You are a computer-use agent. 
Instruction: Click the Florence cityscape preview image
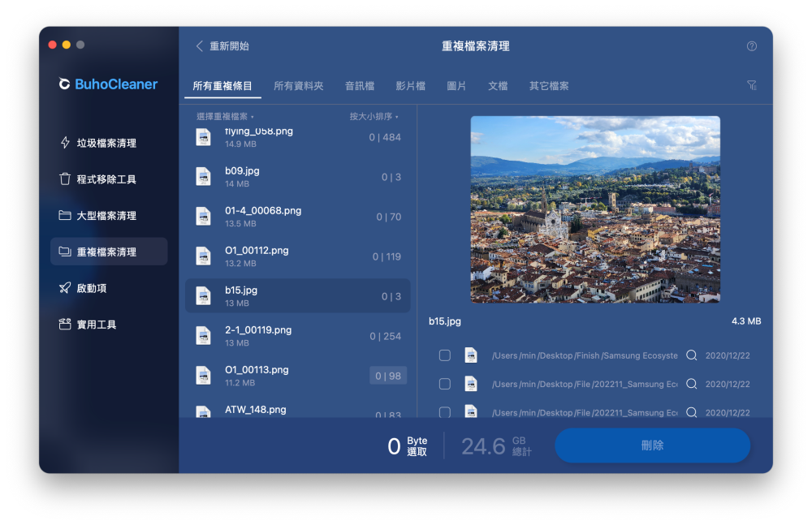point(595,209)
